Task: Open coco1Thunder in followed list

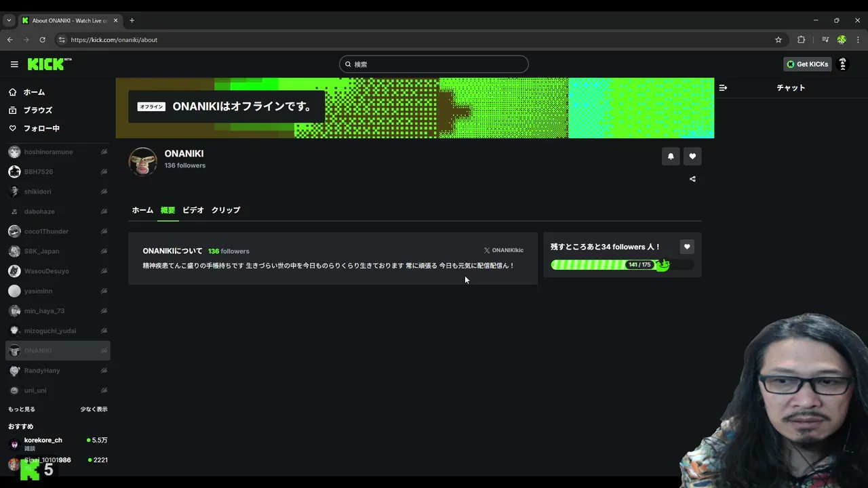Action: 58,232
